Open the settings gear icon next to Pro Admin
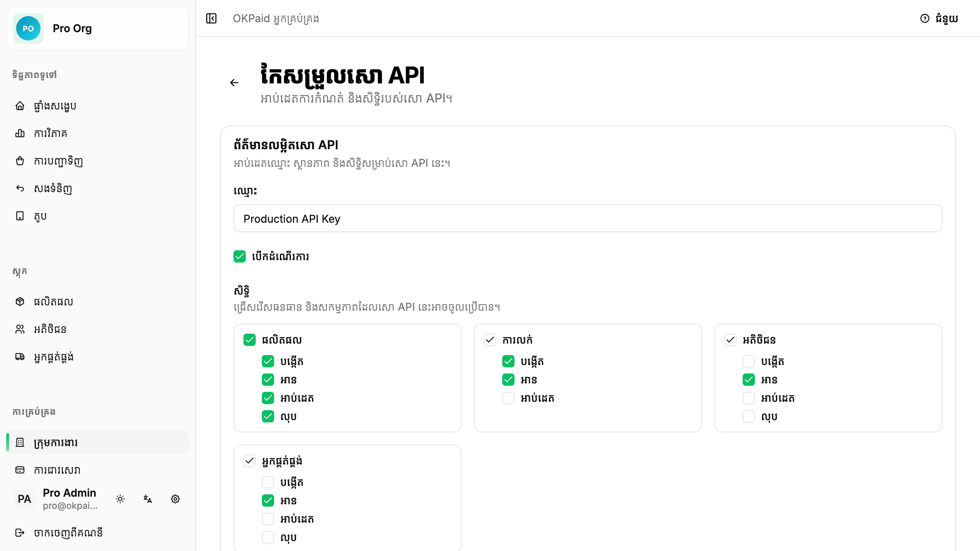The image size is (980, 551). (x=175, y=499)
